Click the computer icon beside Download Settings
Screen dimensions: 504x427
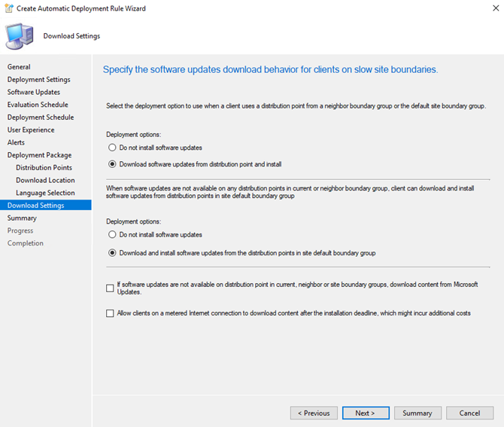20,36
